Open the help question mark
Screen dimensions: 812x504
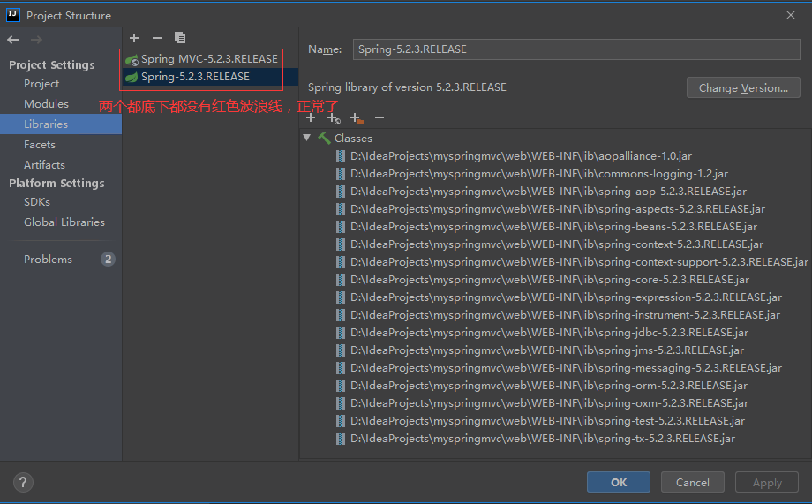[23, 482]
